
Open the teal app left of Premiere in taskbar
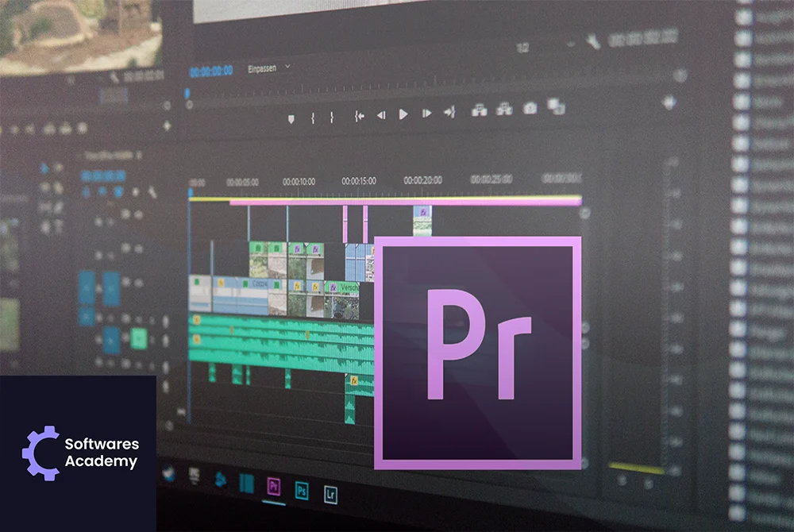[x=246, y=483]
